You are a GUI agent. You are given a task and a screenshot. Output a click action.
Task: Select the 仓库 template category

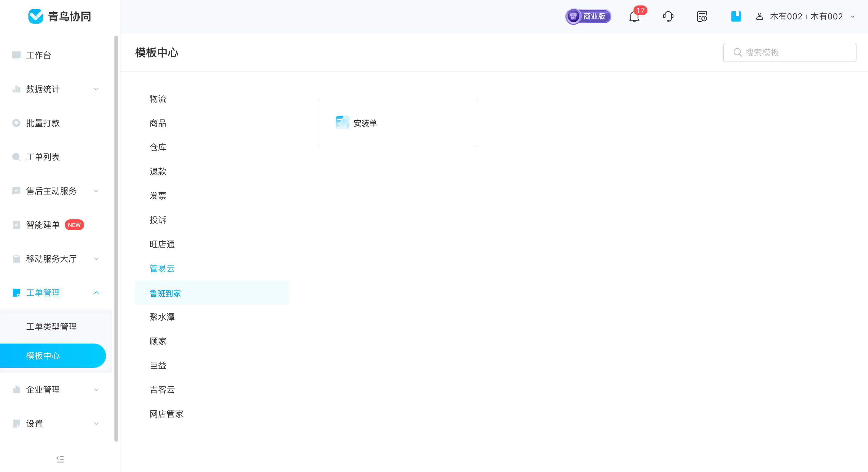click(212, 148)
